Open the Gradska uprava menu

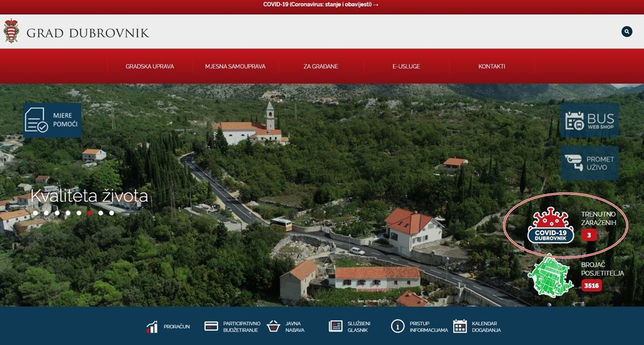click(150, 67)
